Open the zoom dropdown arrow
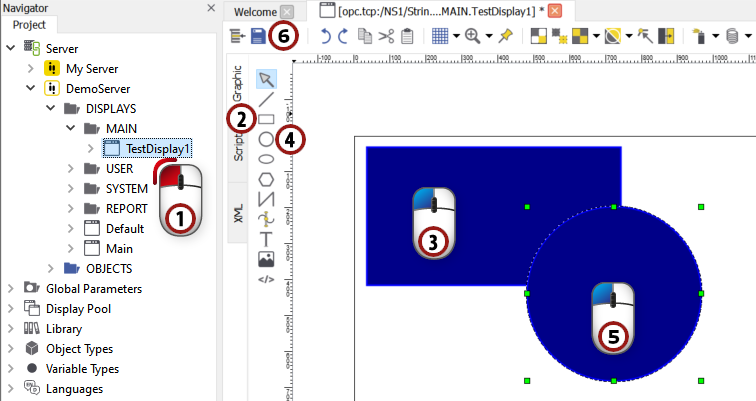This screenshot has width=756, height=401. pos(489,36)
